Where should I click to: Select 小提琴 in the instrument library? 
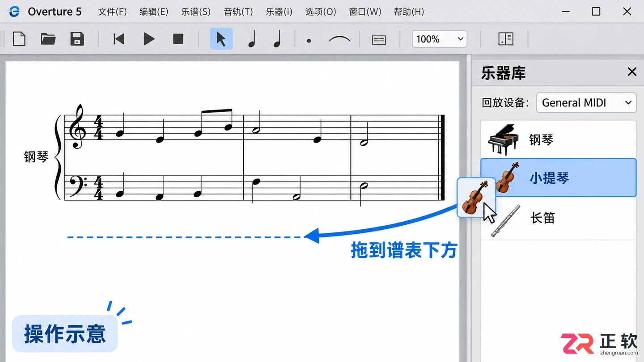[558, 177]
